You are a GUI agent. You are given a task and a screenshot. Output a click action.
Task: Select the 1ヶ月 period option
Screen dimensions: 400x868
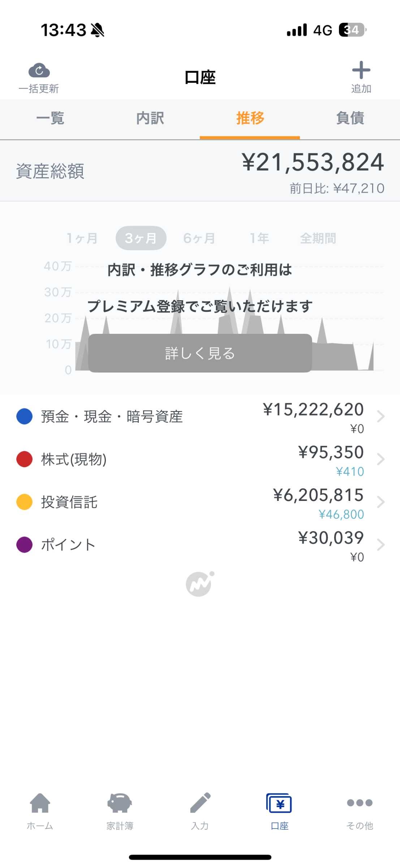[82, 238]
